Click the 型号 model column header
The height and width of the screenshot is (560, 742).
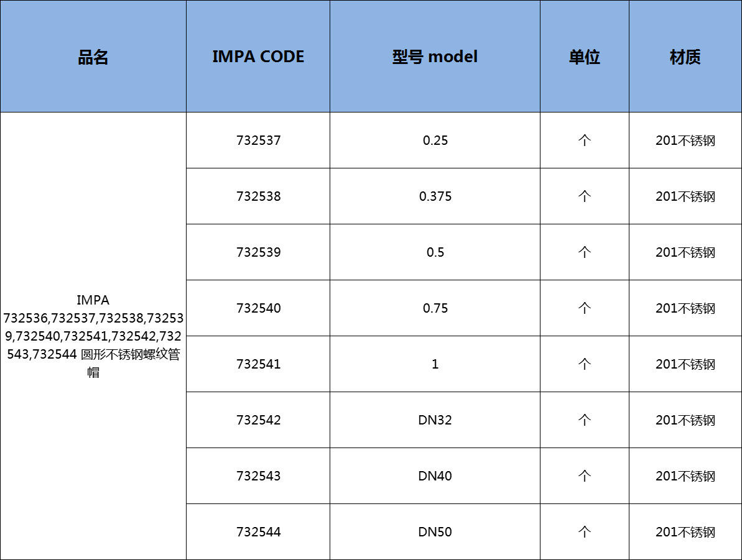click(x=435, y=57)
